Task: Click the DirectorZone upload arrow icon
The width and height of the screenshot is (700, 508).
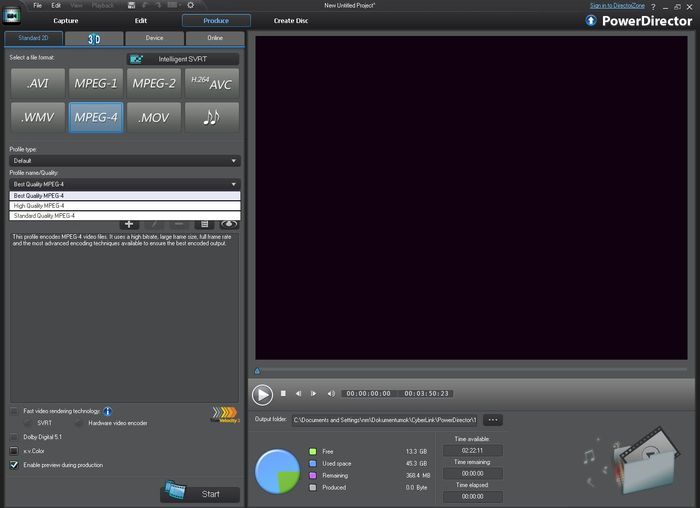Action: pyautogui.click(x=591, y=21)
